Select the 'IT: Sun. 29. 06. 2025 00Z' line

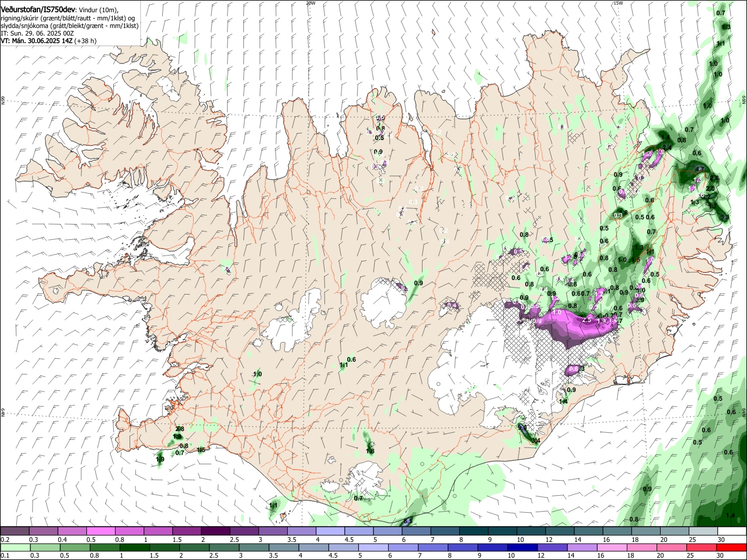click(x=37, y=33)
